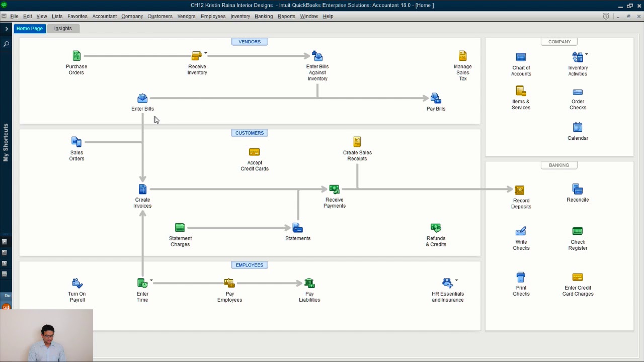Click the Create Invoices icon
Screen dimensions: 644x362
pyautogui.click(x=142, y=189)
